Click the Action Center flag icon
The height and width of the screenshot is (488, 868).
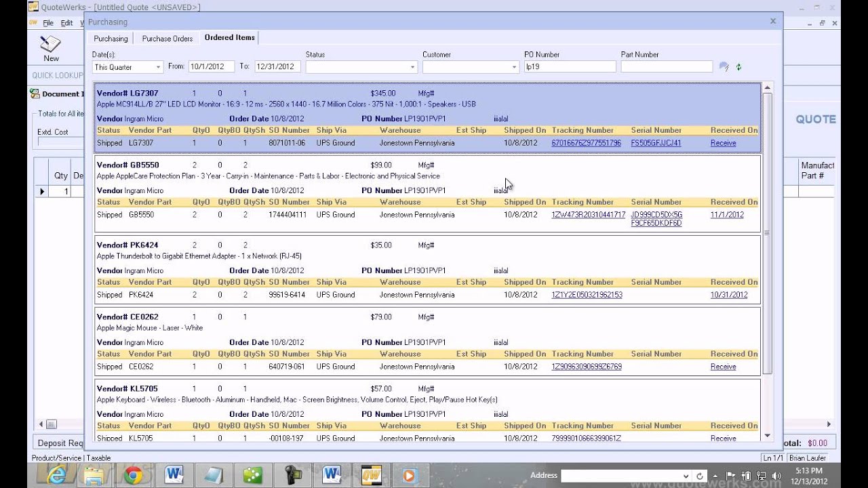click(x=730, y=476)
